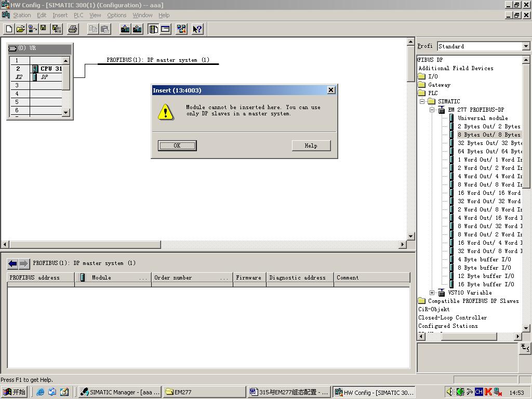532x399 pixels.
Task: Select 4 Byte buffer I/O entry
Action: [484, 259]
